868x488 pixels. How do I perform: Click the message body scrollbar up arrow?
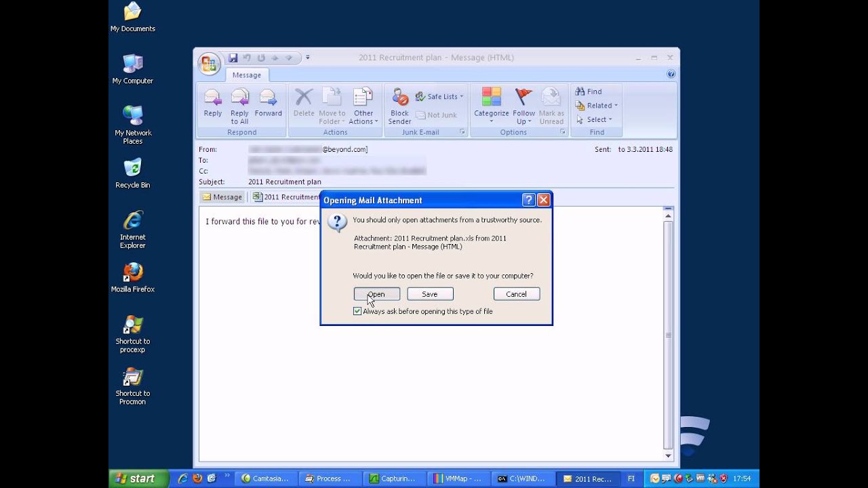click(x=668, y=216)
